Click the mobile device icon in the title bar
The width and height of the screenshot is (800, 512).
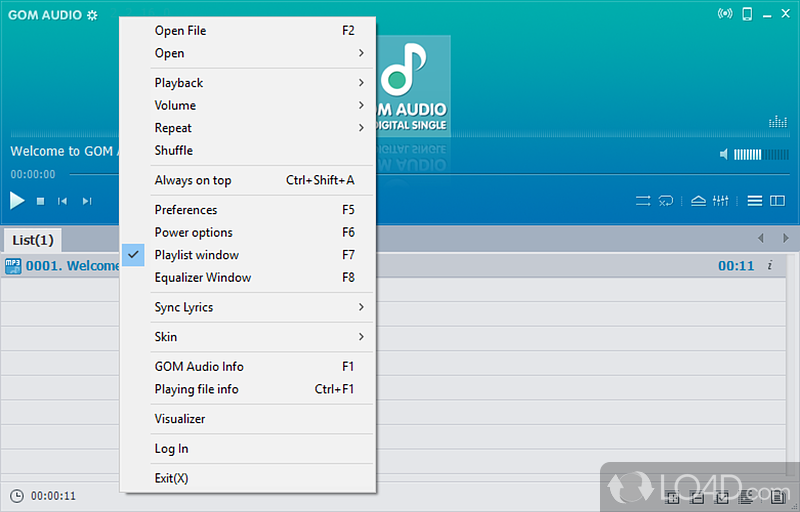pos(747,14)
